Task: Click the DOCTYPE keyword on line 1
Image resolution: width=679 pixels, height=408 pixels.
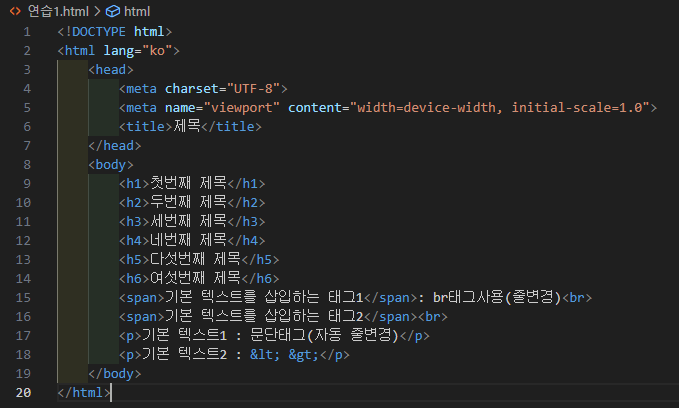Action: 98,32
